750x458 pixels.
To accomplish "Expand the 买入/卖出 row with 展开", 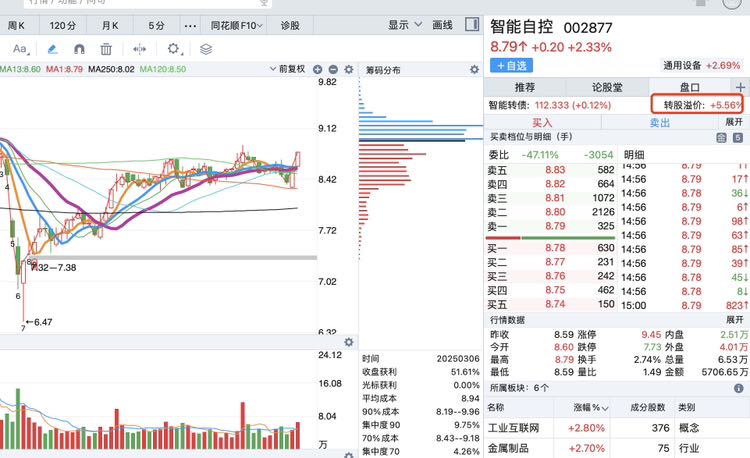I will 734,122.
